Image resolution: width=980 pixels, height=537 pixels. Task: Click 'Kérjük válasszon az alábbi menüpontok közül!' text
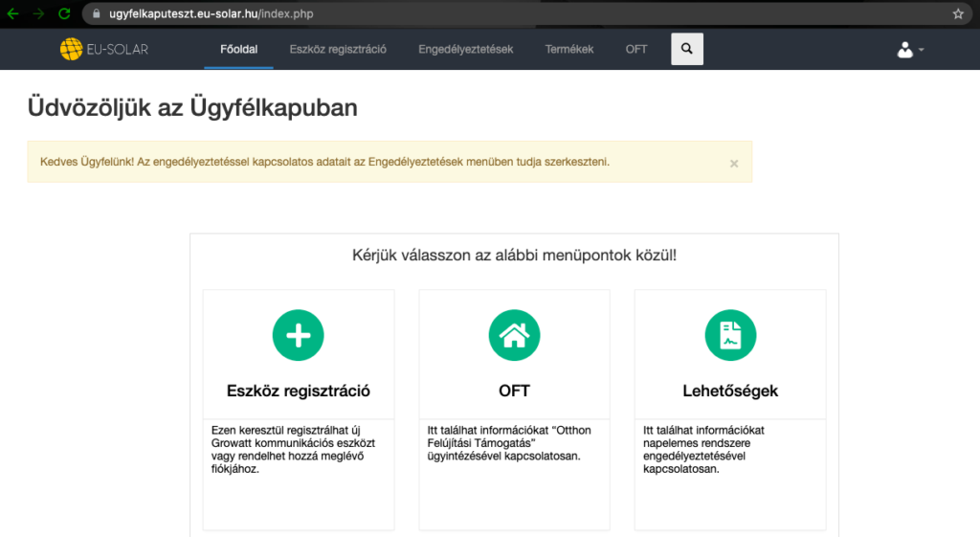tap(514, 255)
